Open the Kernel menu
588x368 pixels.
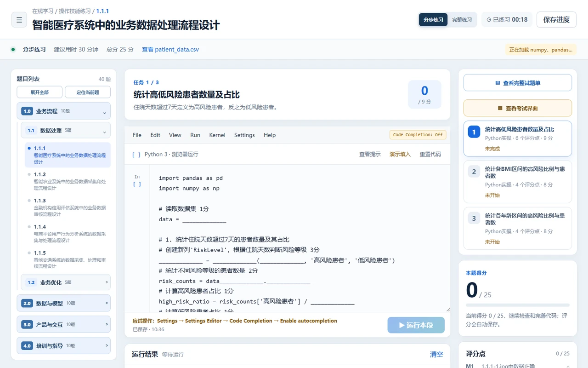click(217, 135)
